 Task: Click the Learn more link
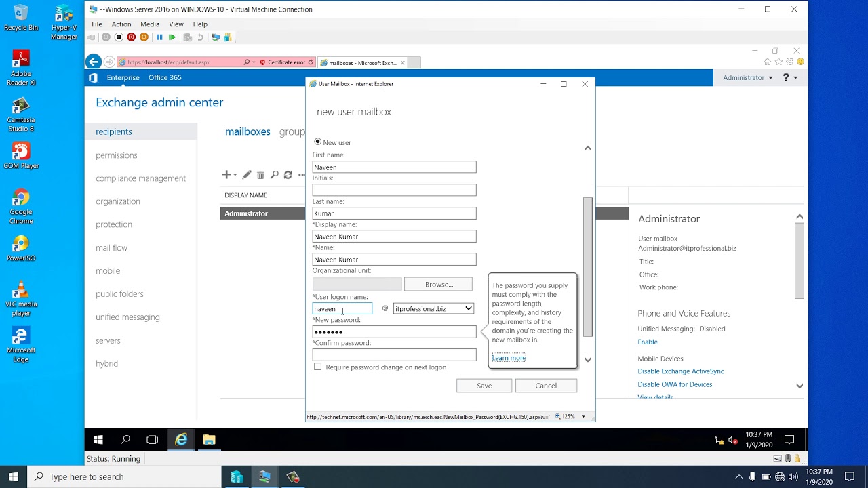coord(509,358)
